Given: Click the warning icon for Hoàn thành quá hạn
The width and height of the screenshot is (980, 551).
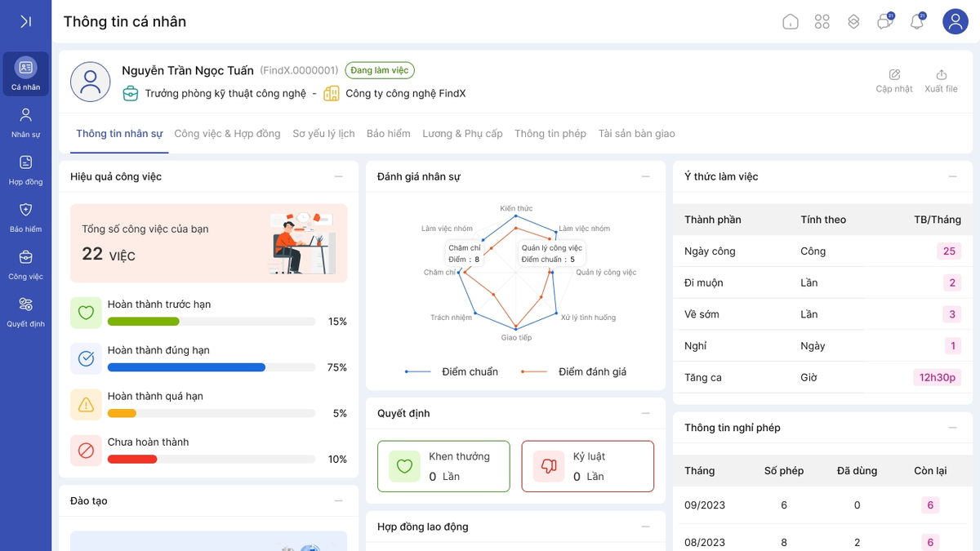Looking at the screenshot, I should 86,404.
